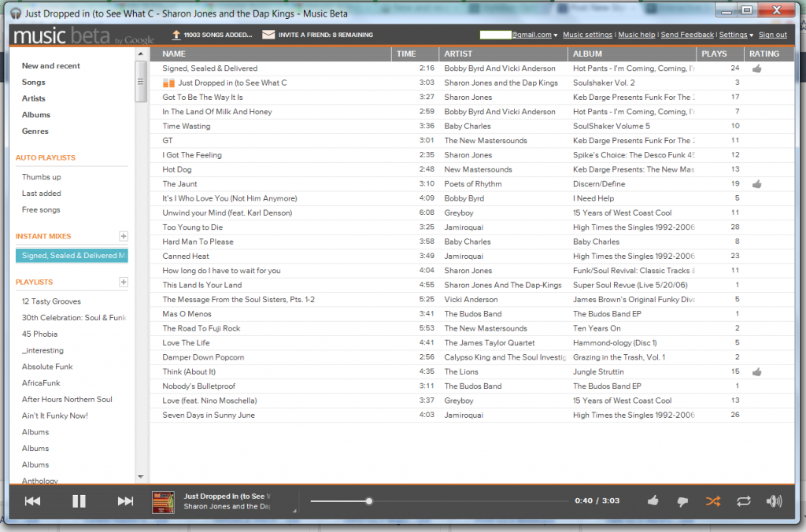Open the Thumbs up auto playlist
The height and width of the screenshot is (532, 806).
click(x=41, y=177)
